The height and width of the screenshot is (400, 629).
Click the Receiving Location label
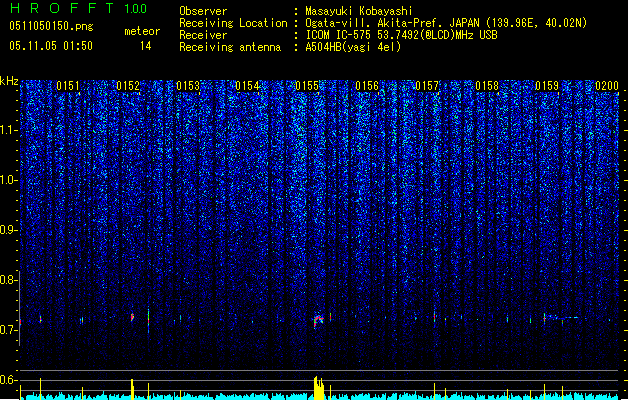(x=233, y=23)
